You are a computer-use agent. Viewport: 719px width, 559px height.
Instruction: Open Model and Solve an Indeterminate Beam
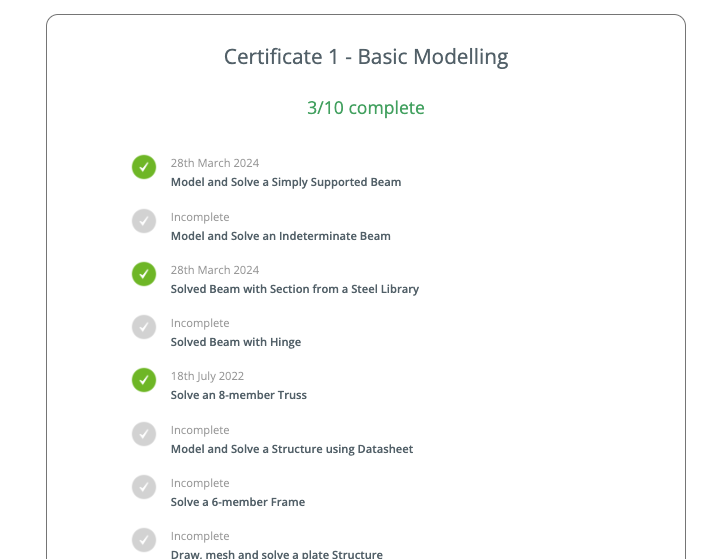[281, 236]
